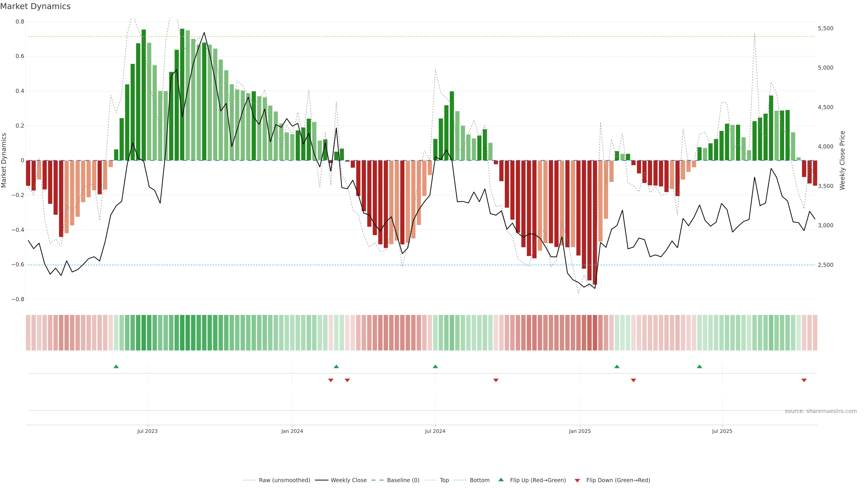Image resolution: width=868 pixels, height=488 pixels.
Task: Toggle the Baseline (0) legend entry
Action: pyautogui.click(x=403, y=480)
